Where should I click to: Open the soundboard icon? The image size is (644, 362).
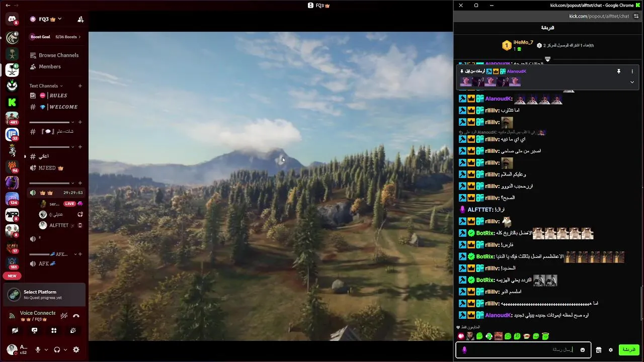point(73,330)
